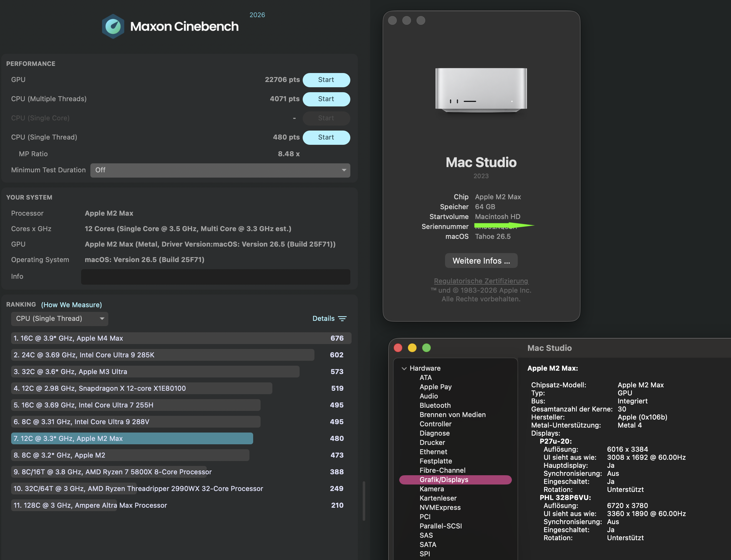Click the Apple M3 Ultra ranking row
Screen dimensions: 731x560
pyautogui.click(x=181, y=372)
